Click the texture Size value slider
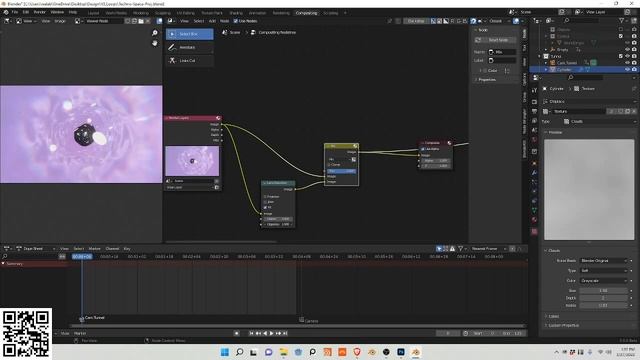Screen dimensions: 640x360 pos(604,291)
